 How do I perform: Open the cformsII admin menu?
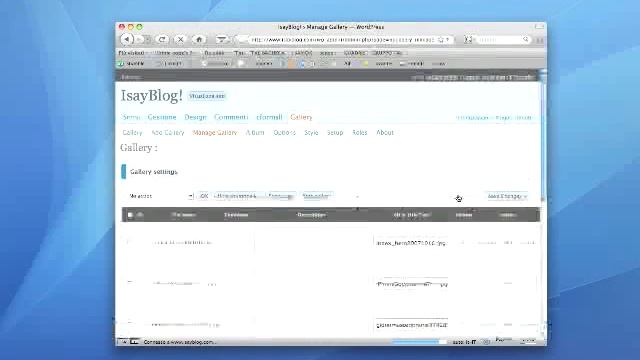click(269, 117)
